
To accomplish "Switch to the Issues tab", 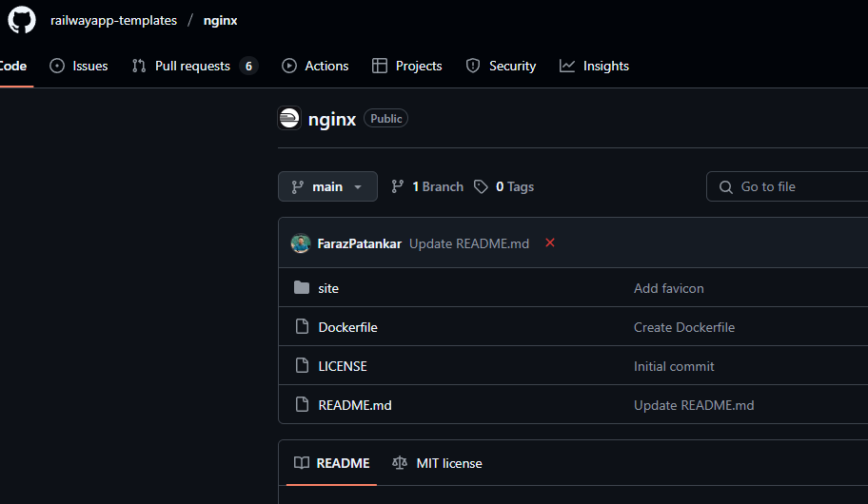I will (79, 66).
